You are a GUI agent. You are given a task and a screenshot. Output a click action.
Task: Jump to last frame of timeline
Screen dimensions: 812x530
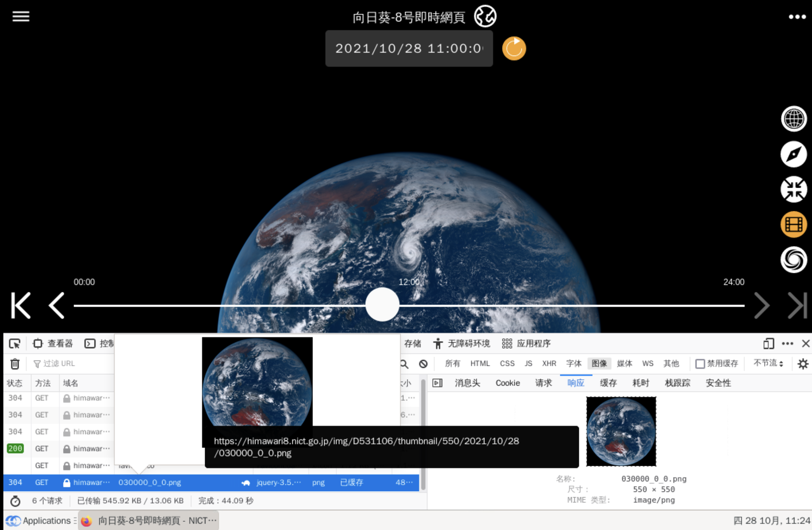point(797,305)
